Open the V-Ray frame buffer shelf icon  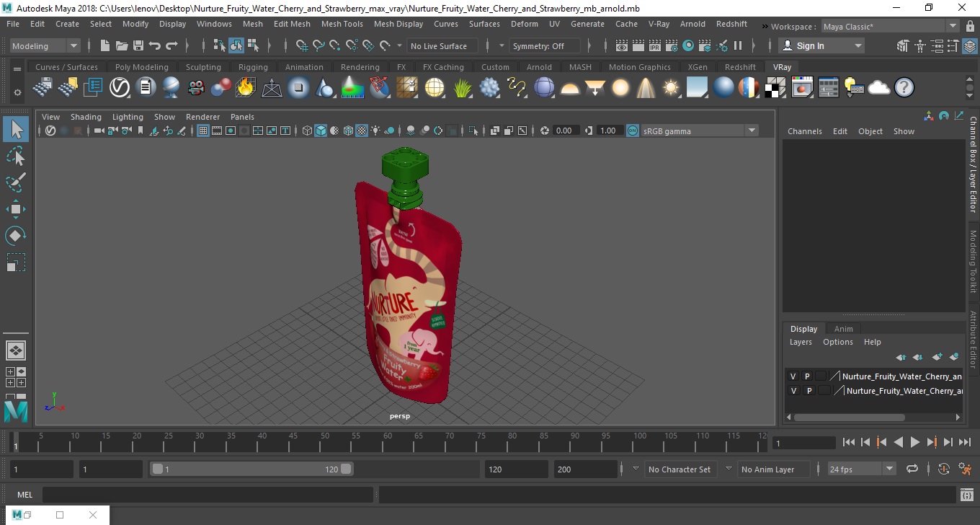[803, 88]
